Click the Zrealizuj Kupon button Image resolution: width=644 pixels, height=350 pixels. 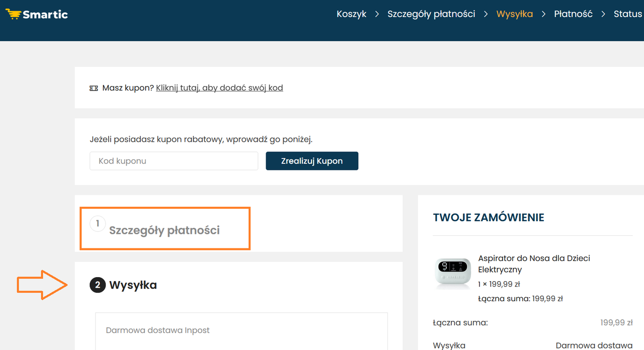point(312,161)
